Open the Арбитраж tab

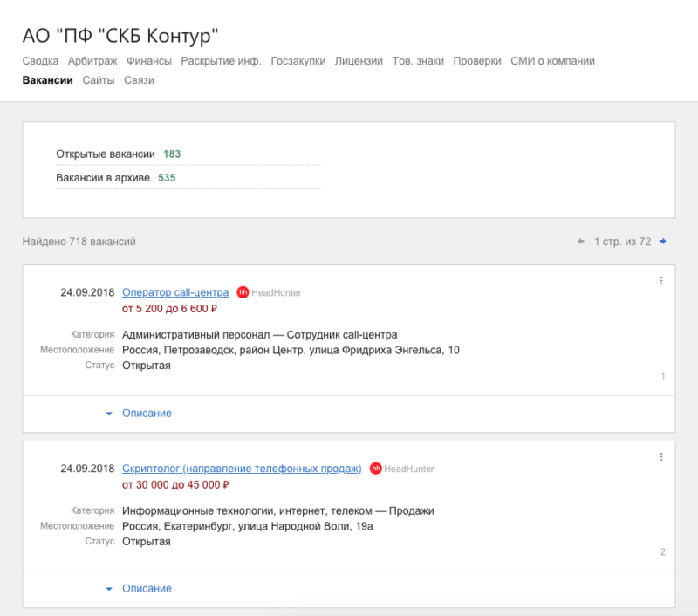pos(92,61)
